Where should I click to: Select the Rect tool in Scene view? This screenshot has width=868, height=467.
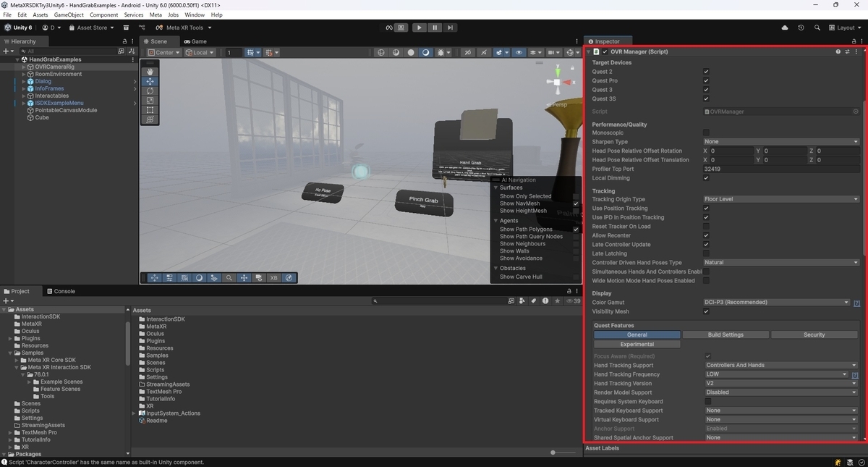tap(150, 110)
